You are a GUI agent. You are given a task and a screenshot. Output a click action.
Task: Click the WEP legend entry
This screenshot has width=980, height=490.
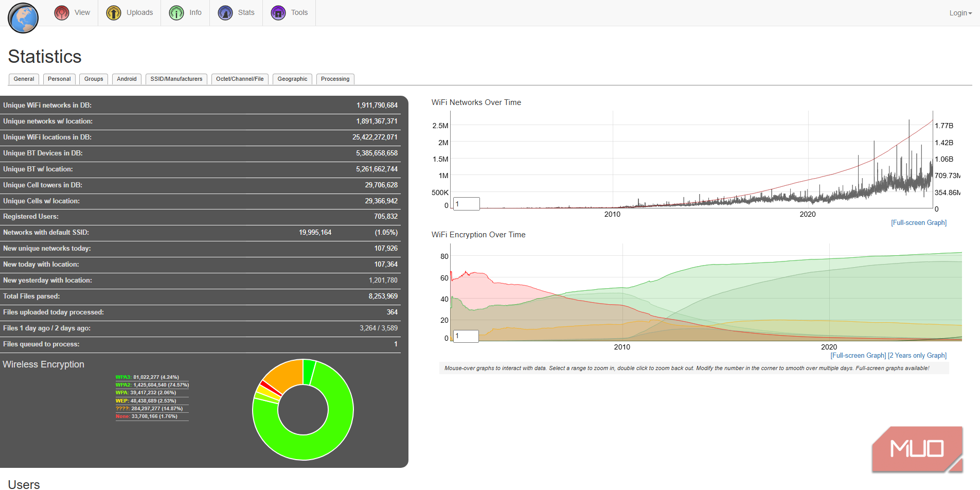click(x=146, y=401)
